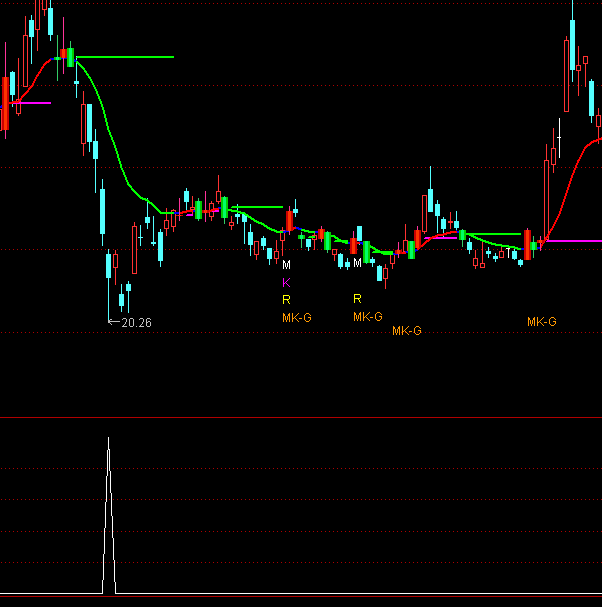Select the purple K signal marker

[x=285, y=282]
